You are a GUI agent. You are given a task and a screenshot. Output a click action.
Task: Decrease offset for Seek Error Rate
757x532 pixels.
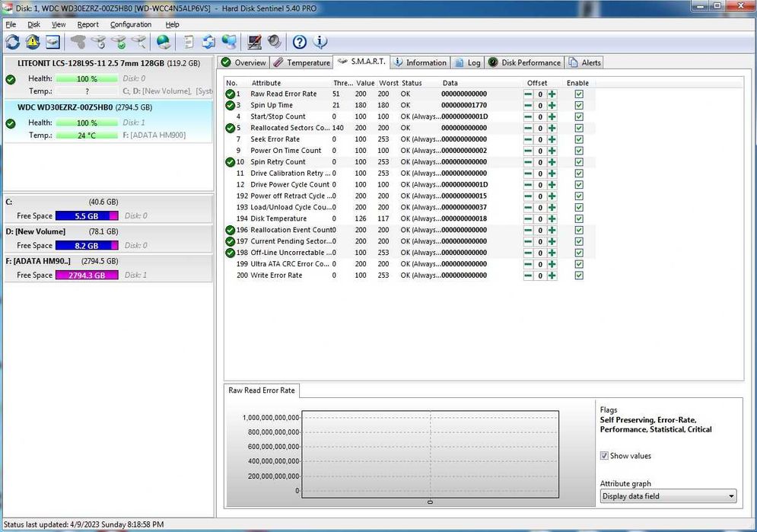tap(528, 139)
